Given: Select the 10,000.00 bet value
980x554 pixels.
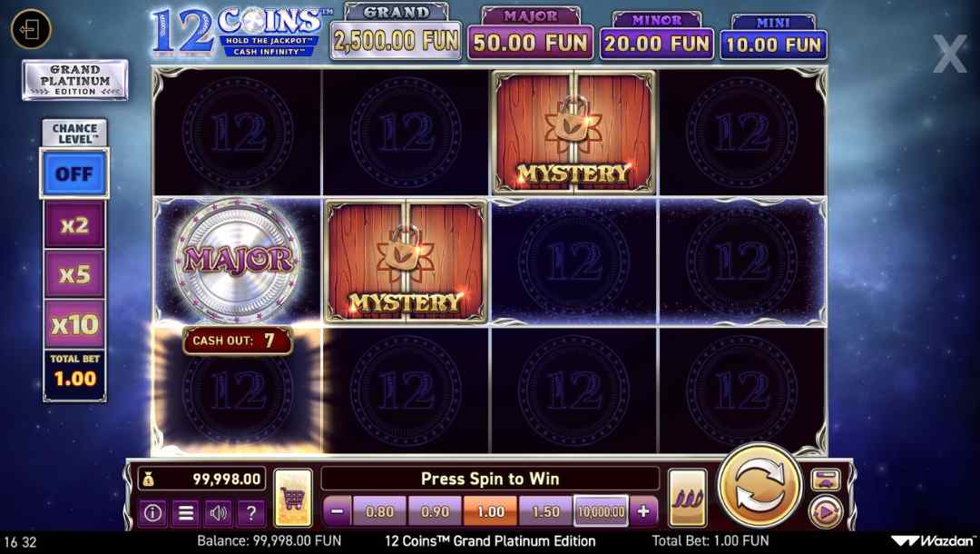Looking at the screenshot, I should click(x=601, y=510).
